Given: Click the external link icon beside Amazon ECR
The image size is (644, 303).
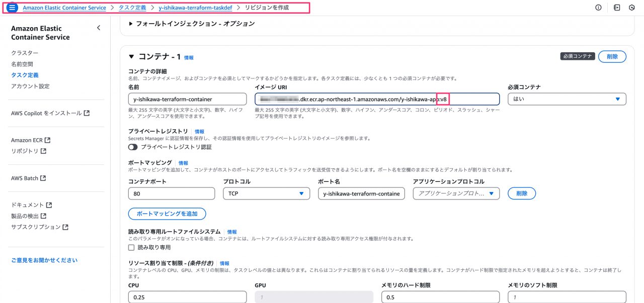Looking at the screenshot, I should [x=48, y=140].
